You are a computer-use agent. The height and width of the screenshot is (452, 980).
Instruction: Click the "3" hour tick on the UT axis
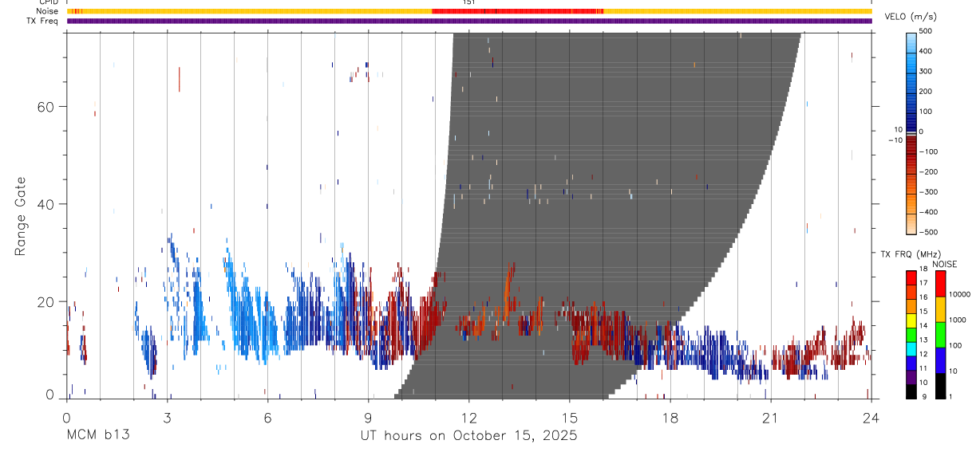[167, 417]
